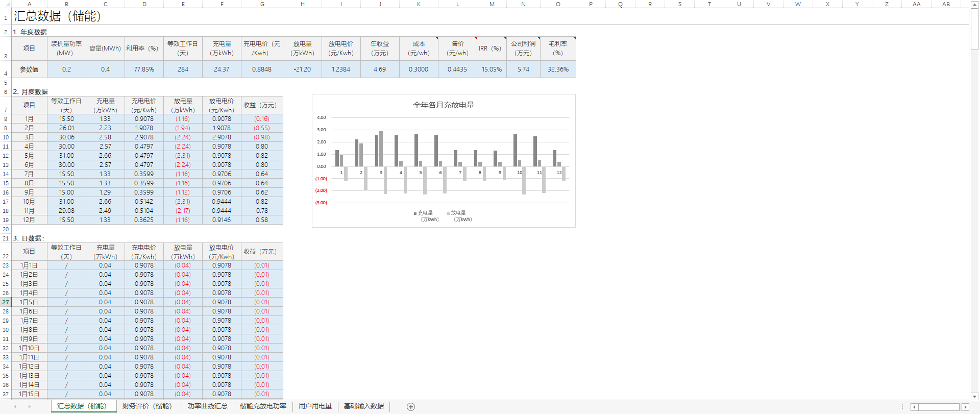Click row 27 header

pyautogui.click(x=6, y=302)
